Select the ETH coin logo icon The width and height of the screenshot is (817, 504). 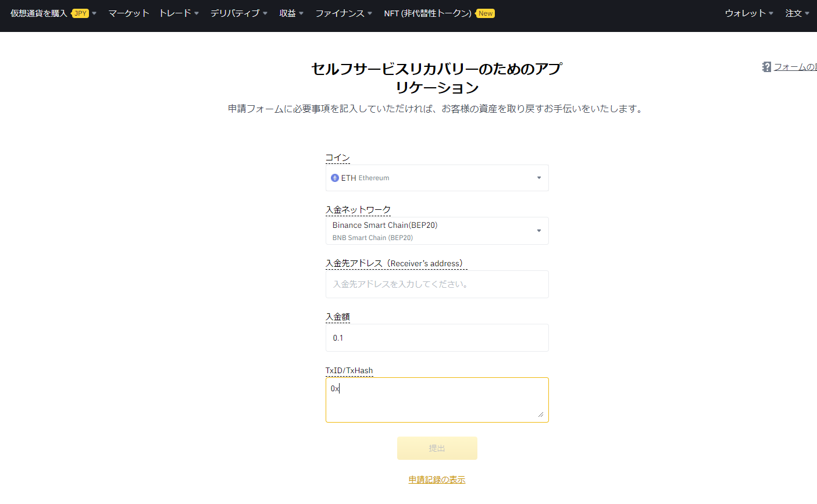point(334,177)
